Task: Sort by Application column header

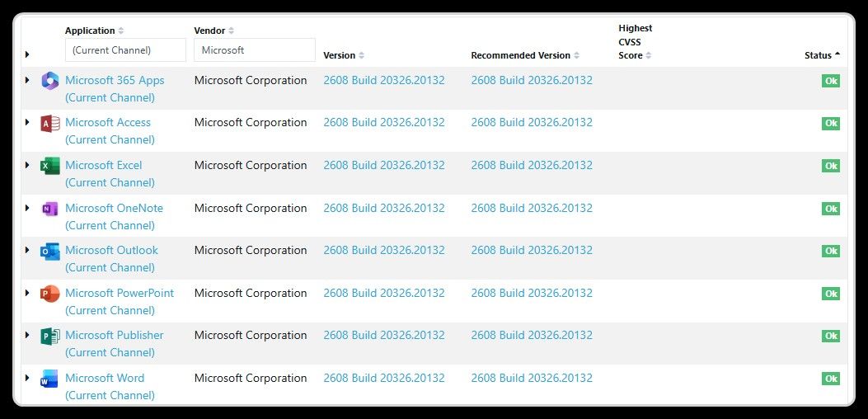Action: pos(95,31)
